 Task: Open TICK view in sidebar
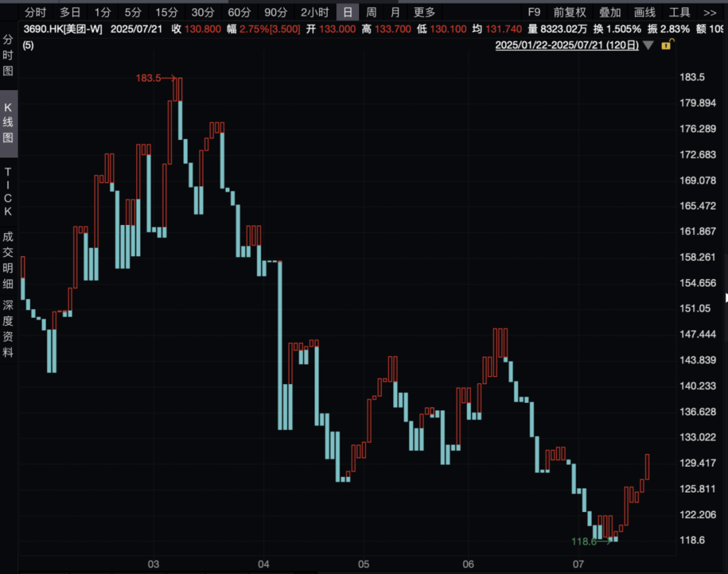tap(8, 192)
